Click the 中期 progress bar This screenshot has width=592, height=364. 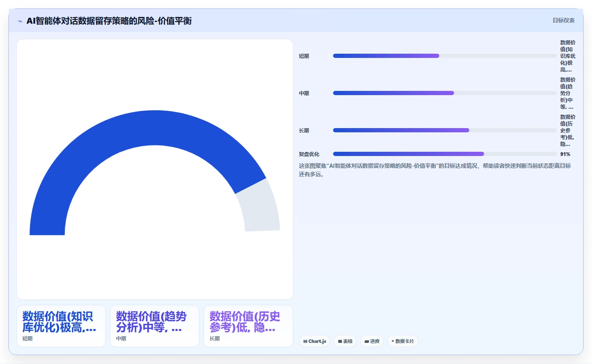pyautogui.click(x=445, y=93)
